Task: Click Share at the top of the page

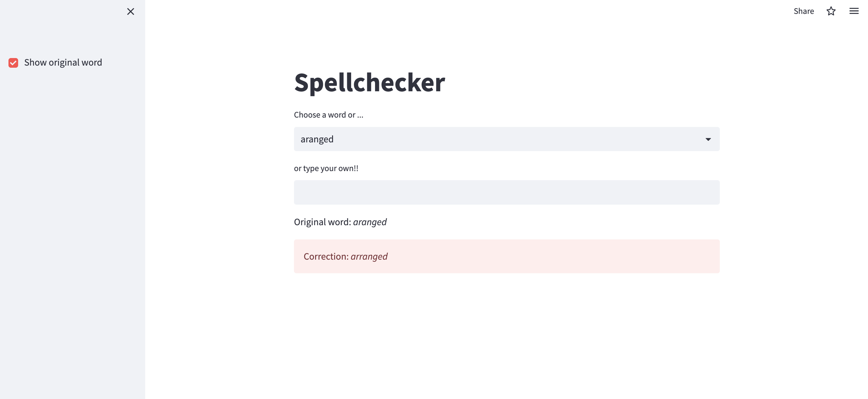Action: pos(804,11)
